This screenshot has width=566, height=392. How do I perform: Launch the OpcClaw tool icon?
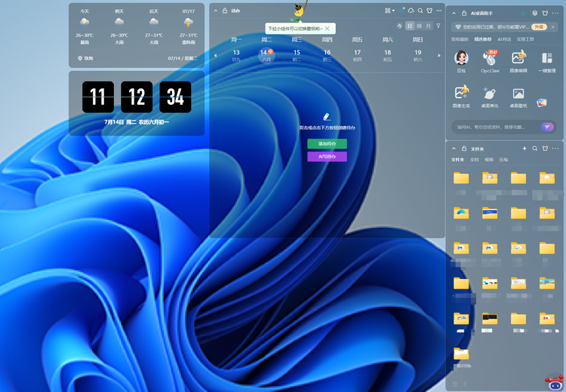pos(490,58)
